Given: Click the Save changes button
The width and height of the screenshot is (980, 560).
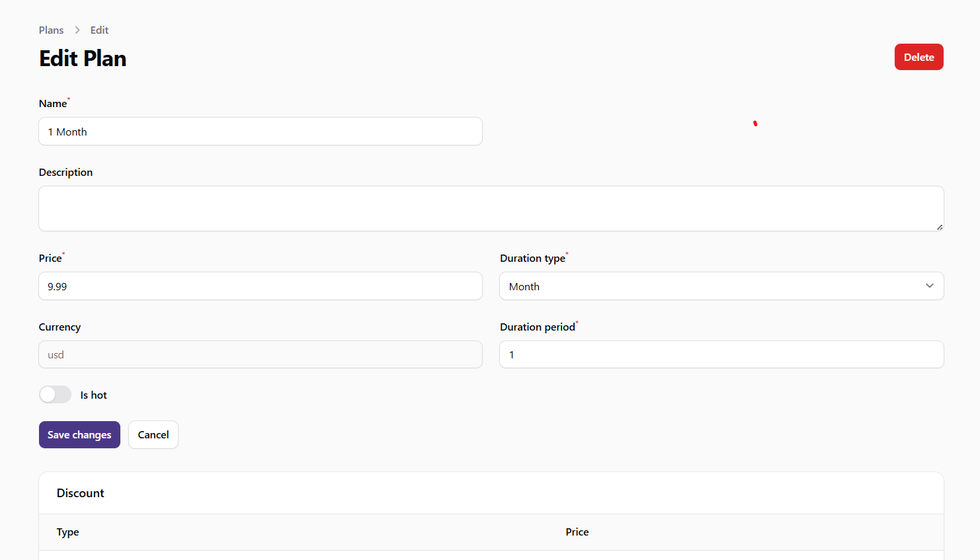Looking at the screenshot, I should tap(79, 434).
